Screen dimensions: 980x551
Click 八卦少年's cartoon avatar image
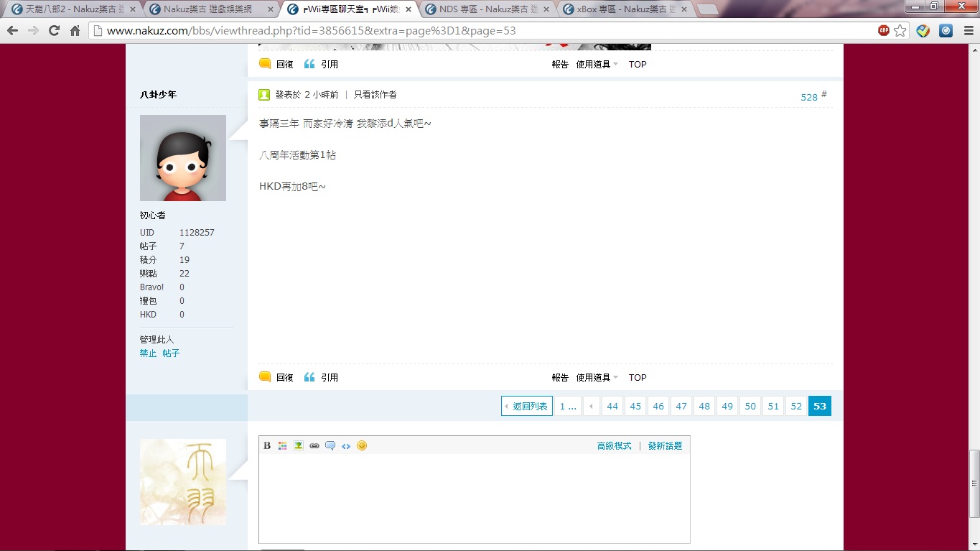coord(183,158)
